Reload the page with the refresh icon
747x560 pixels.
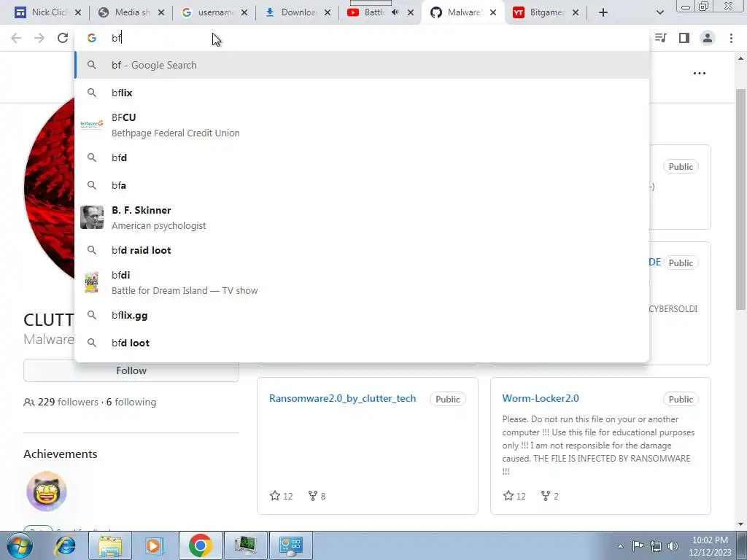(x=63, y=38)
